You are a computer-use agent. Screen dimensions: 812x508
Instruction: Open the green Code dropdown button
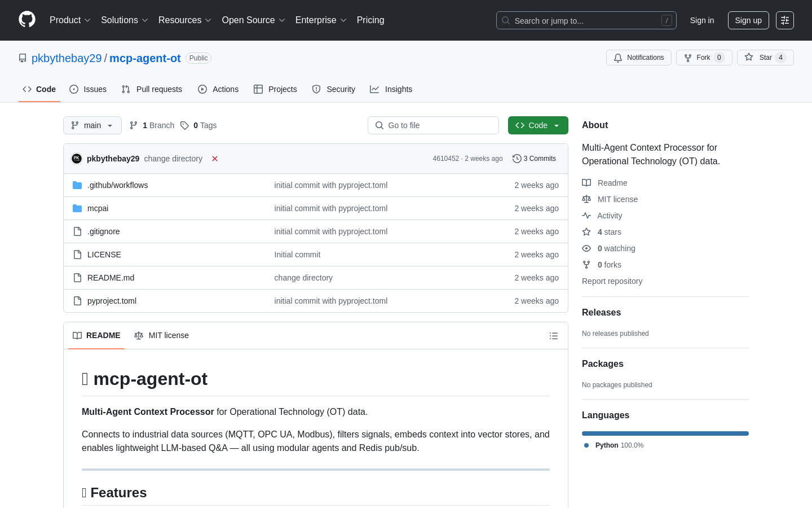(x=538, y=125)
